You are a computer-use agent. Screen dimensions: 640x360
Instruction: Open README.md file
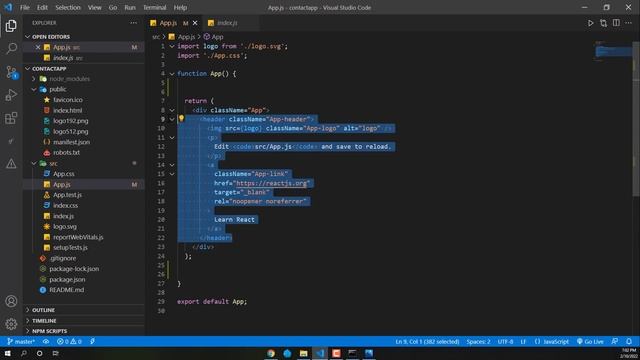(x=67, y=290)
